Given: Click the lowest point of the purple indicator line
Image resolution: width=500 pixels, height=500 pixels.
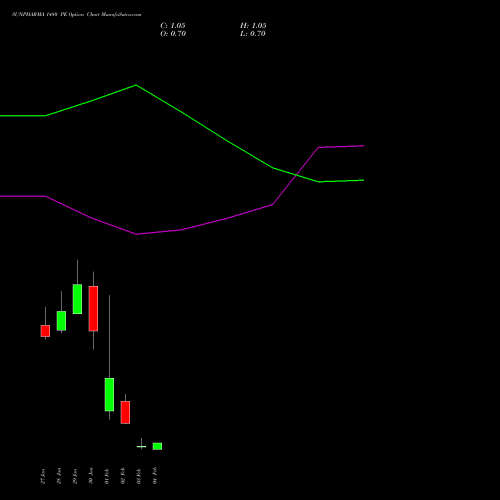Looking at the screenshot, I should point(137,234).
